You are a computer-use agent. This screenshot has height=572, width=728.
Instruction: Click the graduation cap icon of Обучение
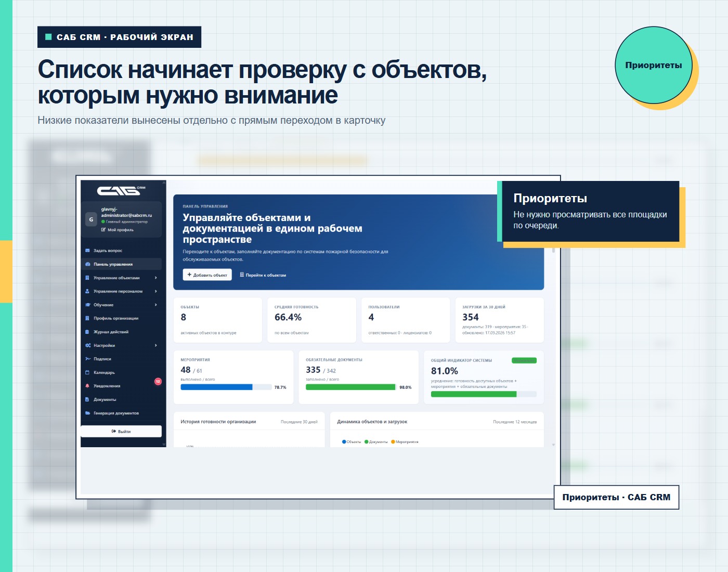[x=87, y=305]
